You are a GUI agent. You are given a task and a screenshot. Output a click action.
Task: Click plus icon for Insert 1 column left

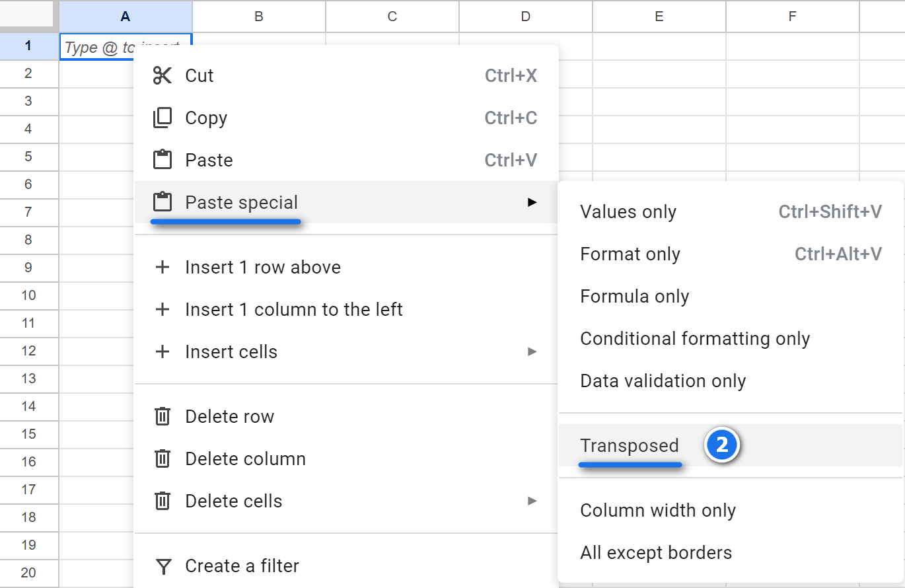click(162, 309)
